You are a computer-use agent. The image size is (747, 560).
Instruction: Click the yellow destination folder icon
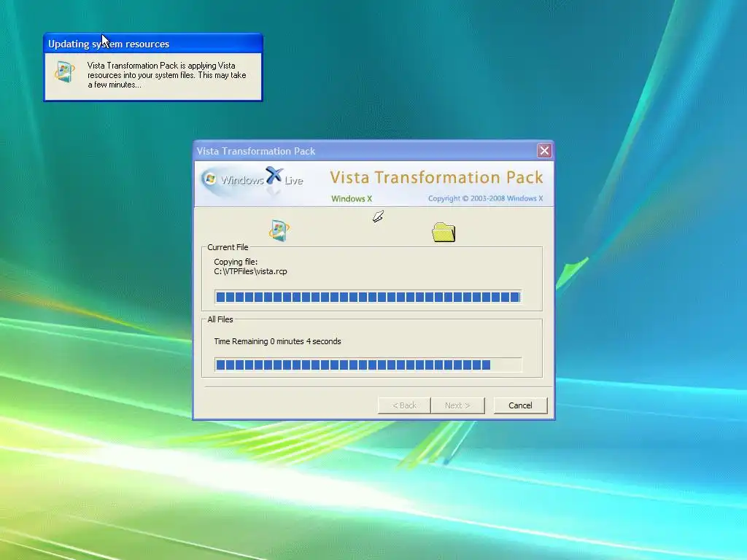pyautogui.click(x=444, y=233)
